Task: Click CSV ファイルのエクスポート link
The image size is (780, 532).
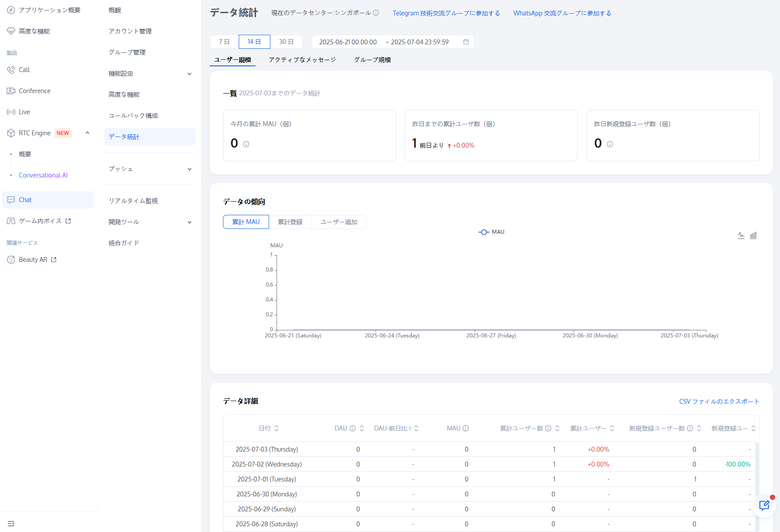Action: (x=719, y=402)
